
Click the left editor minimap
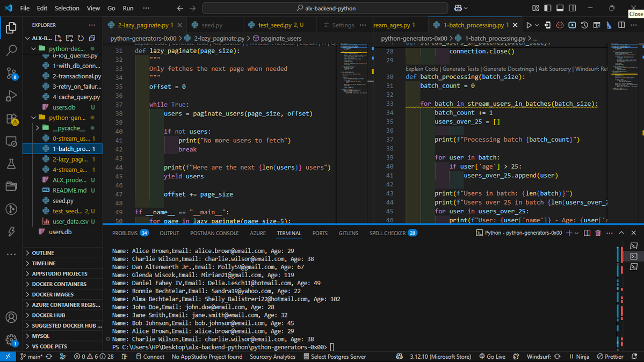coord(353,68)
